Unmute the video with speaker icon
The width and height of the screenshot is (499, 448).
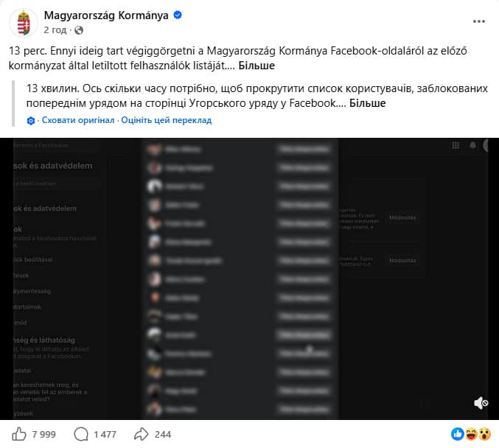481,403
